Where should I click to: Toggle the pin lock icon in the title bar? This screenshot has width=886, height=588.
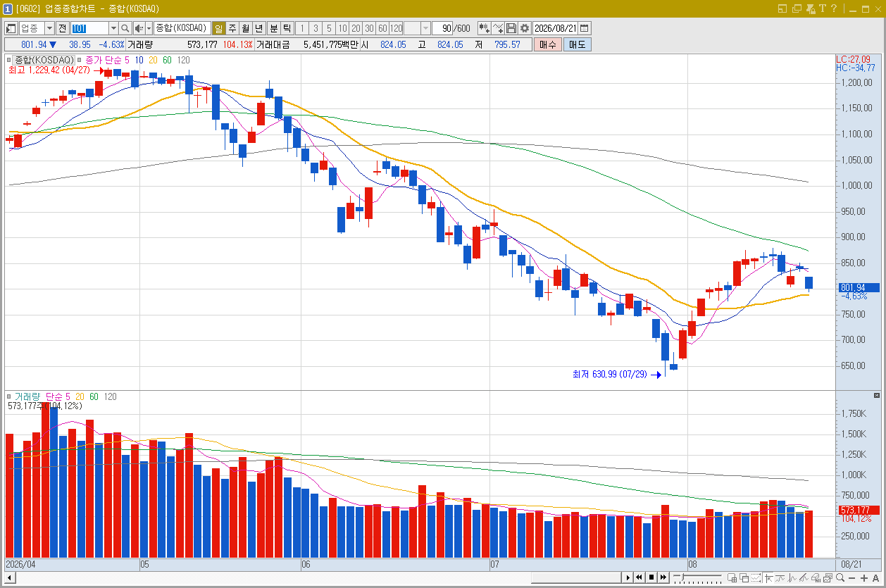coord(809,8)
